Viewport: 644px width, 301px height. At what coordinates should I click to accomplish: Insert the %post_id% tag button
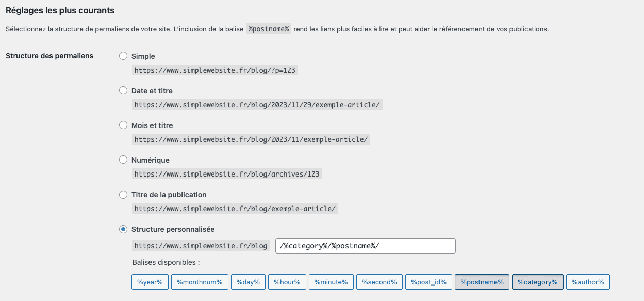pyautogui.click(x=428, y=282)
